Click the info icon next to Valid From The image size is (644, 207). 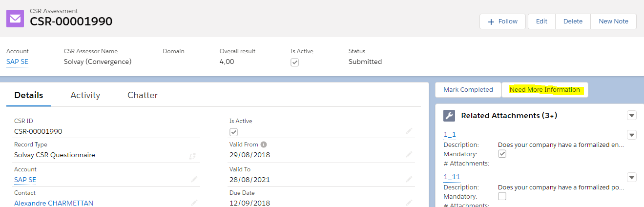(x=264, y=145)
